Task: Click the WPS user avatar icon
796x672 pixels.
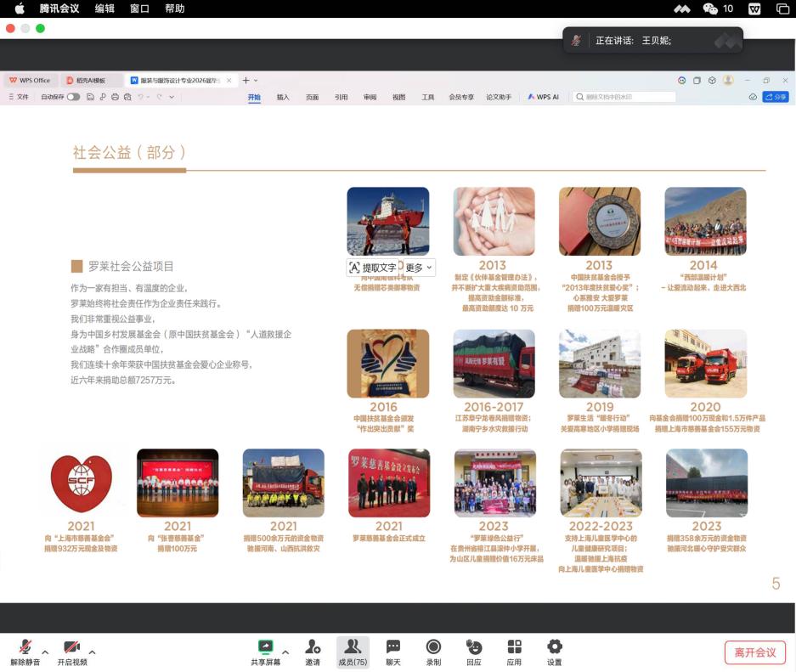Action: pyautogui.click(x=728, y=80)
